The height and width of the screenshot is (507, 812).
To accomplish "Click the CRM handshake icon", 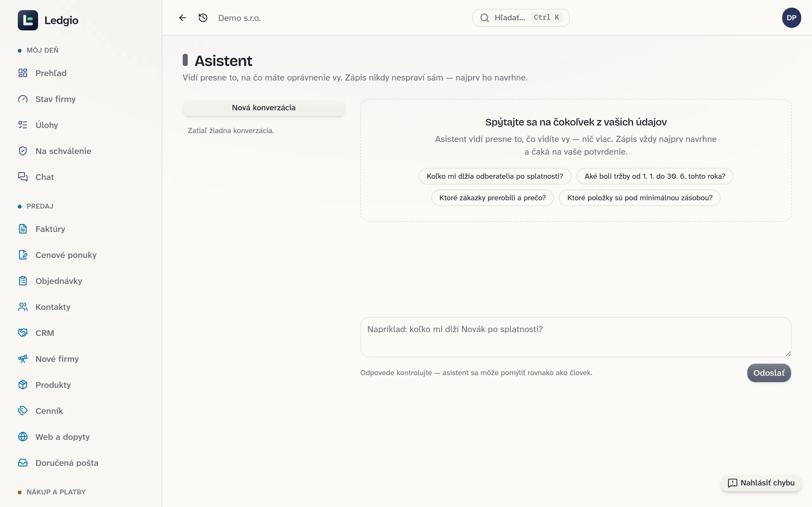I will coord(23,333).
